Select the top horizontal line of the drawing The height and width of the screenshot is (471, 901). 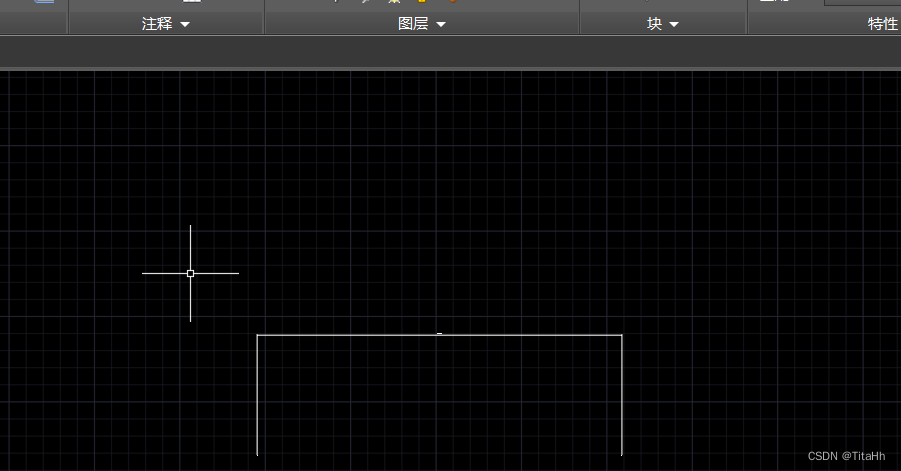tap(439, 335)
